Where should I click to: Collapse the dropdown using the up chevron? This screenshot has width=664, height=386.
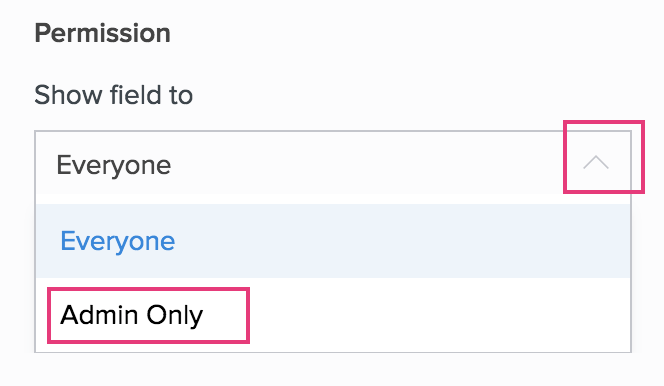pyautogui.click(x=596, y=162)
